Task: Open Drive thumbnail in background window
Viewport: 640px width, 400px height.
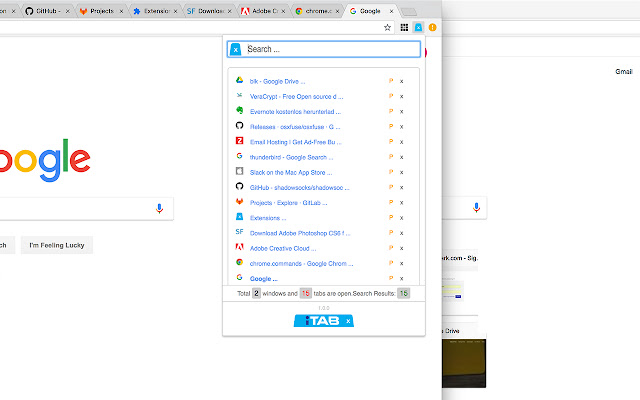Action: pos(464,363)
